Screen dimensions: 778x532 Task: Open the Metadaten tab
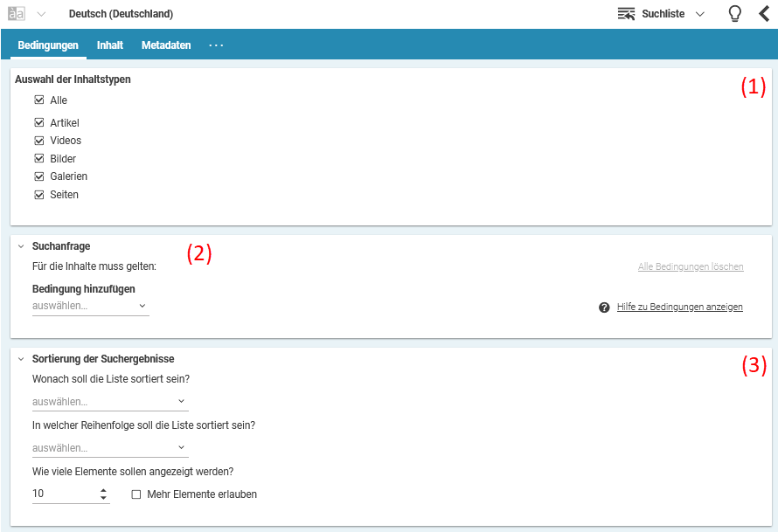(165, 45)
